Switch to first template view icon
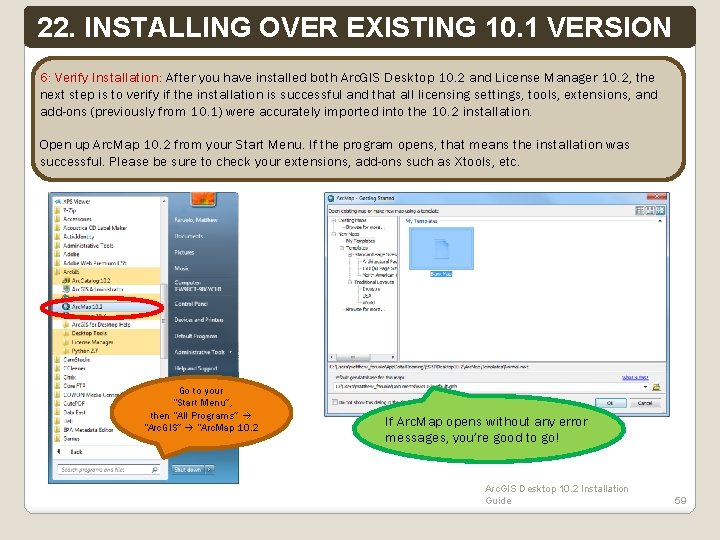The width and height of the screenshot is (720, 540). pyautogui.click(x=639, y=210)
